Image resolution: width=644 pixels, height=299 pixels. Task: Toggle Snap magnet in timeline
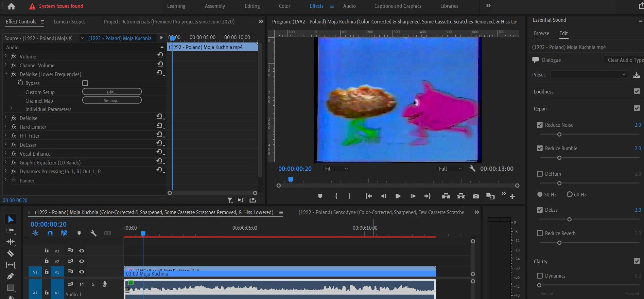click(50, 233)
